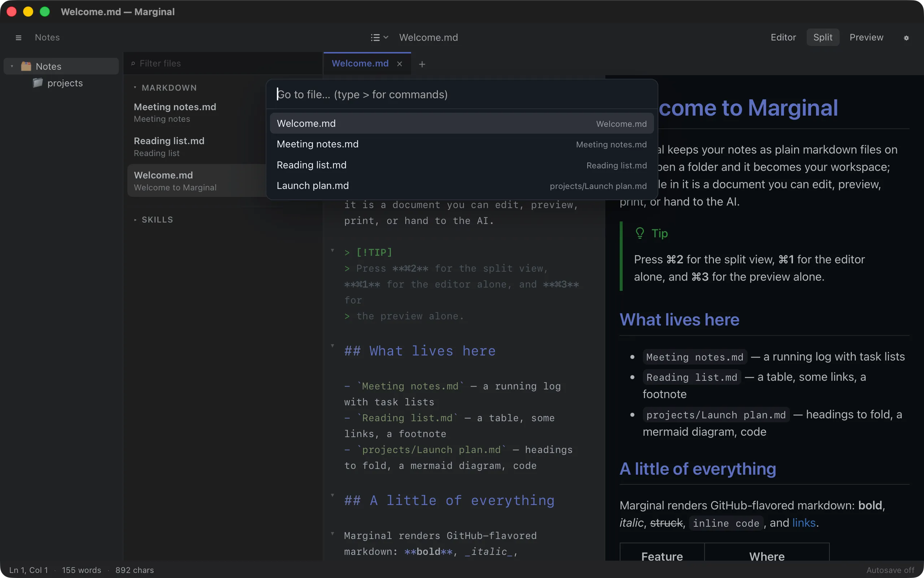Fold the 'Marginal renders' paragraph arrow
Screen dimensions: 924x578
pyautogui.click(x=332, y=534)
